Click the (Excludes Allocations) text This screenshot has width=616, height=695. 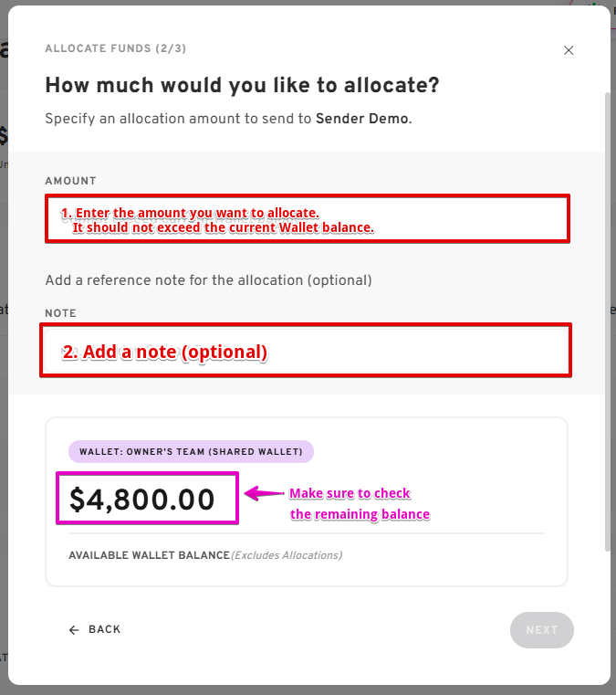pyautogui.click(x=287, y=555)
